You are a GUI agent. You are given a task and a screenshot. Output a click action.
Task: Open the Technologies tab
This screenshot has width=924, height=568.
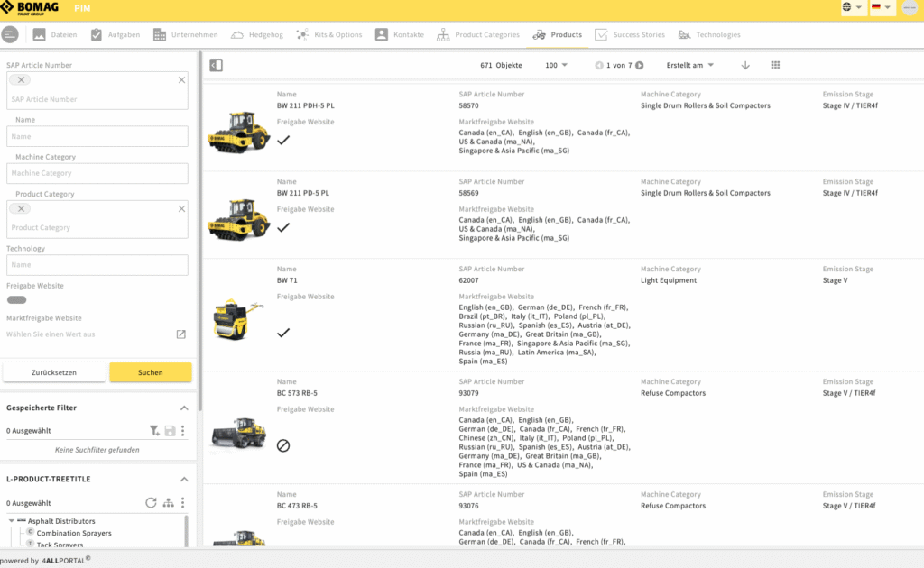709,35
